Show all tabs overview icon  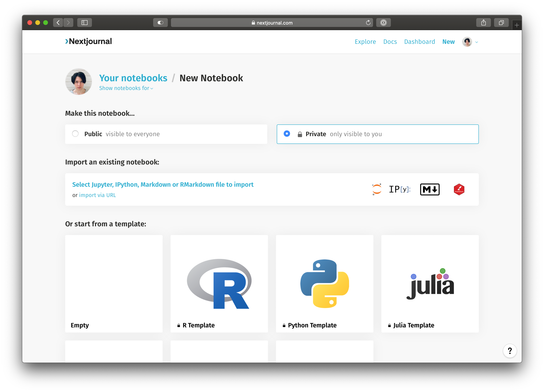click(501, 23)
